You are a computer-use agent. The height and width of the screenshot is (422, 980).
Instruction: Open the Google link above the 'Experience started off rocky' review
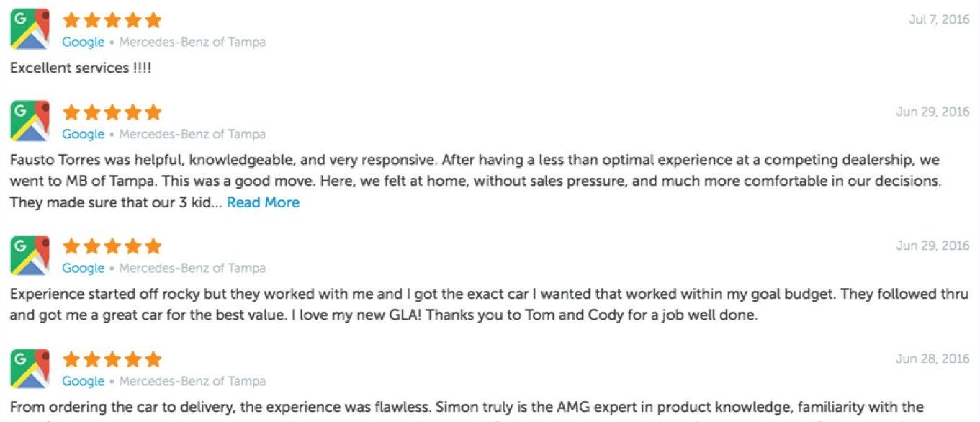pos(83,268)
